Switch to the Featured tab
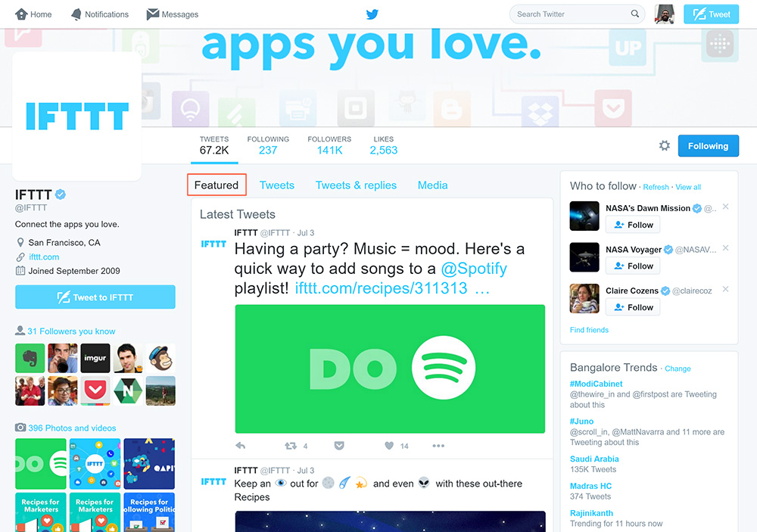This screenshot has width=757, height=532. click(x=217, y=185)
